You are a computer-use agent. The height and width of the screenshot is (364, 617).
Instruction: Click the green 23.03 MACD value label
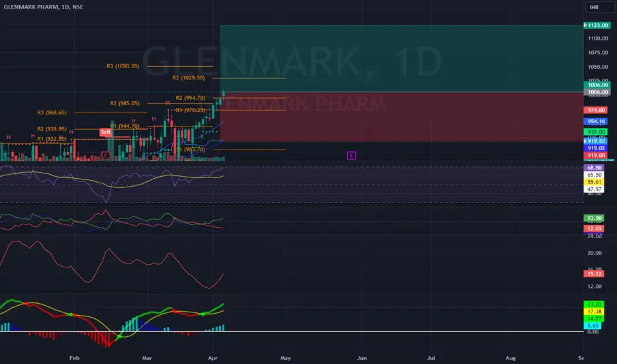[x=594, y=304]
